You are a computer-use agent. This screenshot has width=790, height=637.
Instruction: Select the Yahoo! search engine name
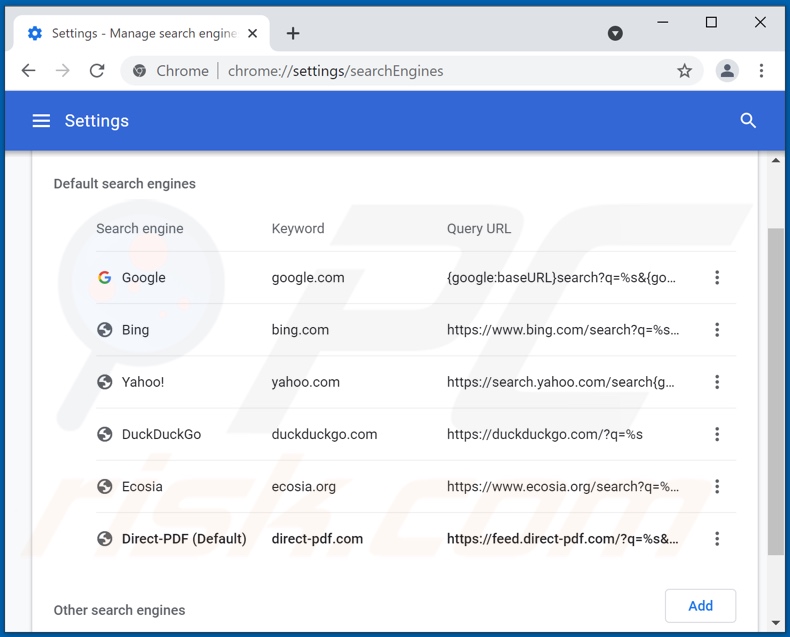[143, 382]
